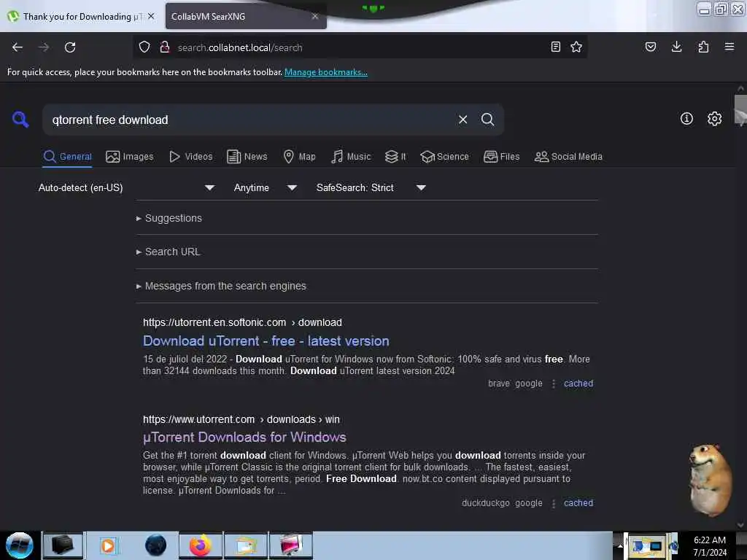
Task: Switch to Map search category
Action: [x=299, y=157]
